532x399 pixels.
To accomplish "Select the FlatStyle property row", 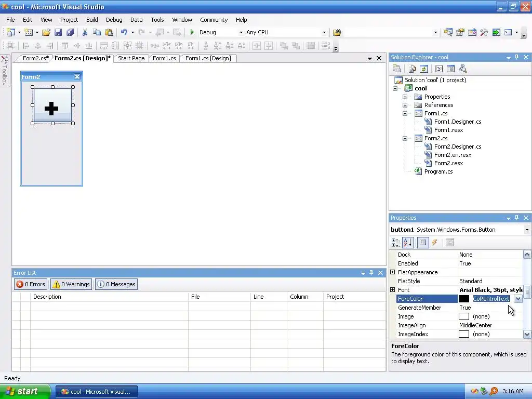I will click(x=459, y=281).
